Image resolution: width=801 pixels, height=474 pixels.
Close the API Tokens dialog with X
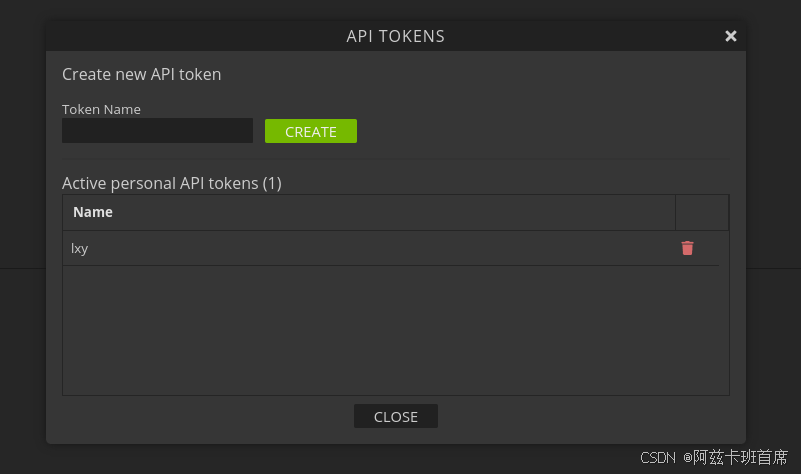pos(731,36)
